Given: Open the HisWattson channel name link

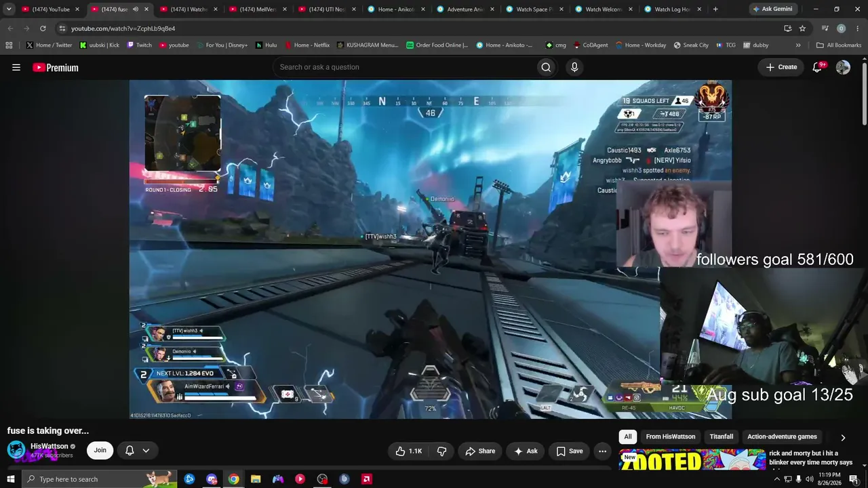Looking at the screenshot, I should (50, 447).
